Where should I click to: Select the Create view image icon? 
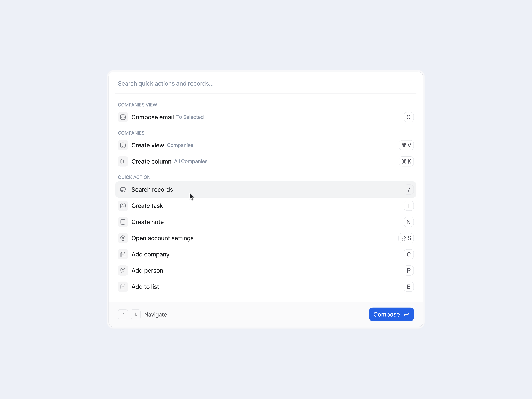[x=123, y=145]
